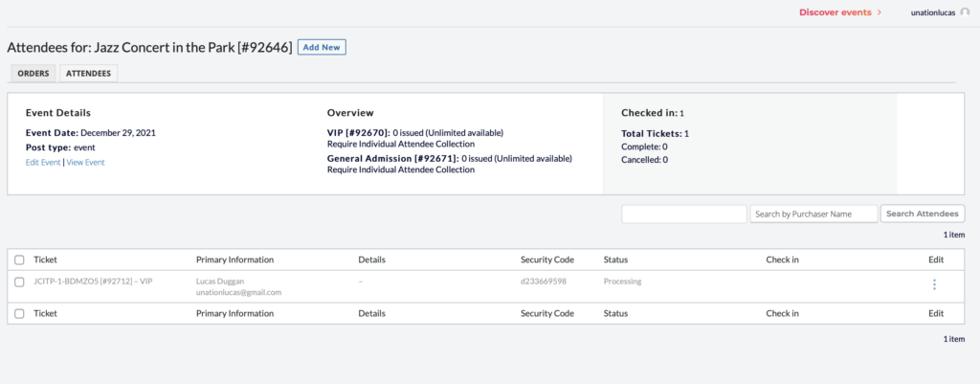This screenshot has width=980, height=384.
Task: Sort by the Ticket column header
Action: 45,260
